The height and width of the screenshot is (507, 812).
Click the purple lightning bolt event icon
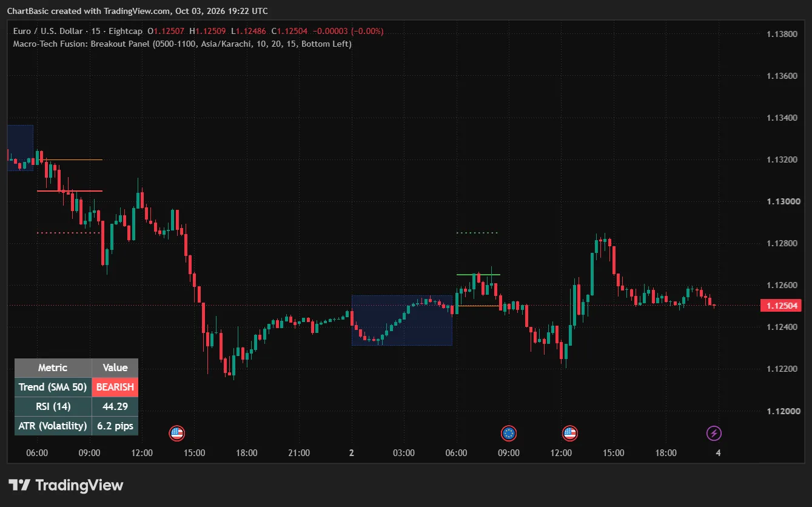[714, 433]
